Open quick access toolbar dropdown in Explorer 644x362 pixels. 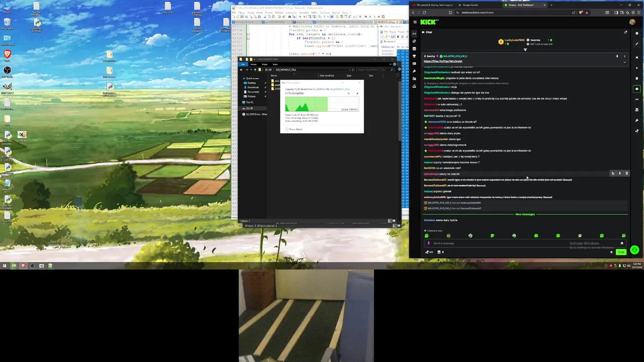(255, 59)
